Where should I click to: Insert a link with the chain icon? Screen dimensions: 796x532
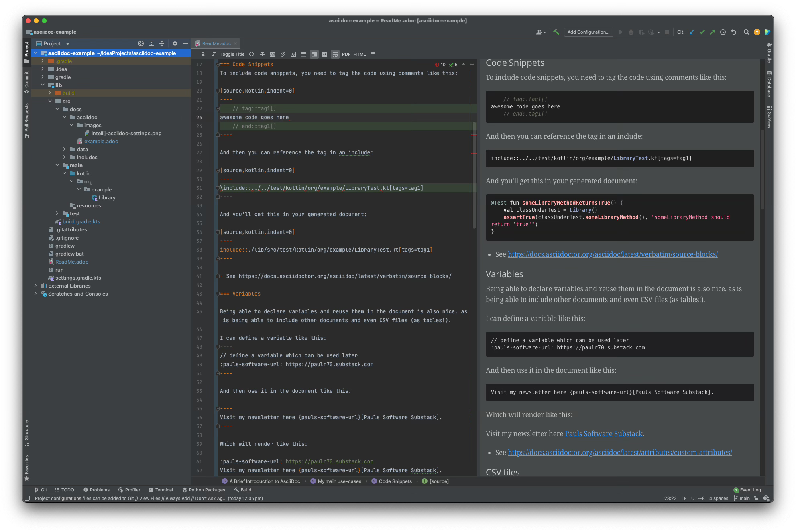283,54
